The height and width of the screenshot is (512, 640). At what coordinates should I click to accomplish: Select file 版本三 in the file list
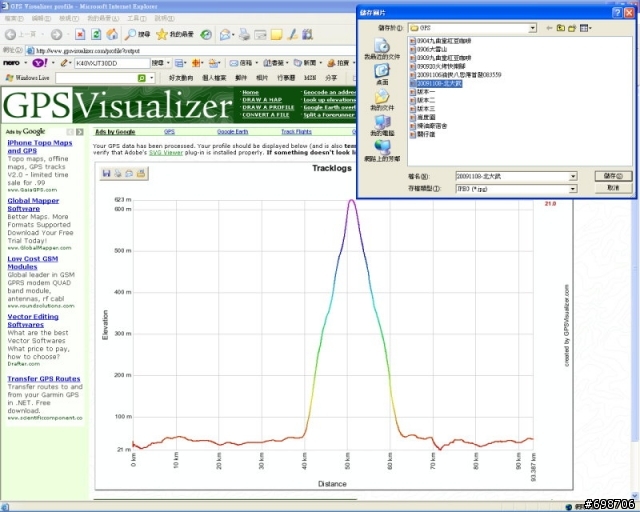point(422,109)
